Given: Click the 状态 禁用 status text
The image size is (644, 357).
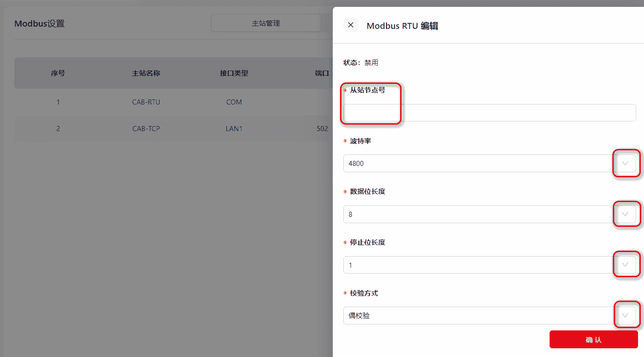Looking at the screenshot, I should click(x=361, y=63).
